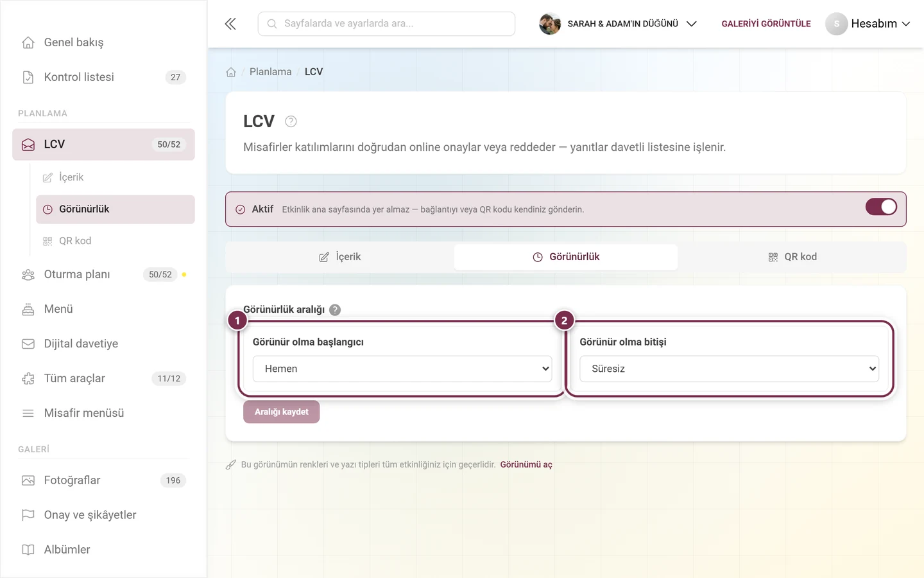This screenshot has width=924, height=578.
Task: Click the Menü cake icon
Action: pyautogui.click(x=28, y=309)
